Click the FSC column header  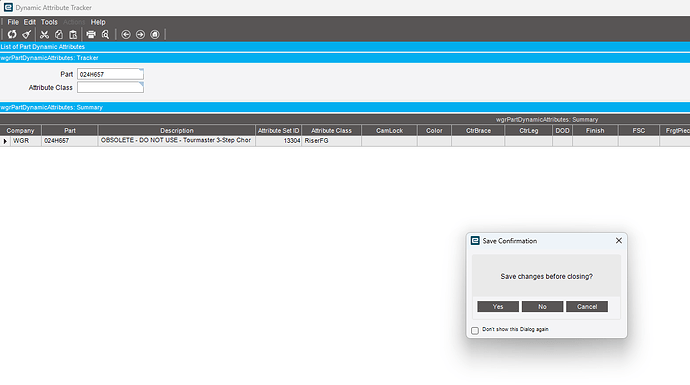point(639,130)
